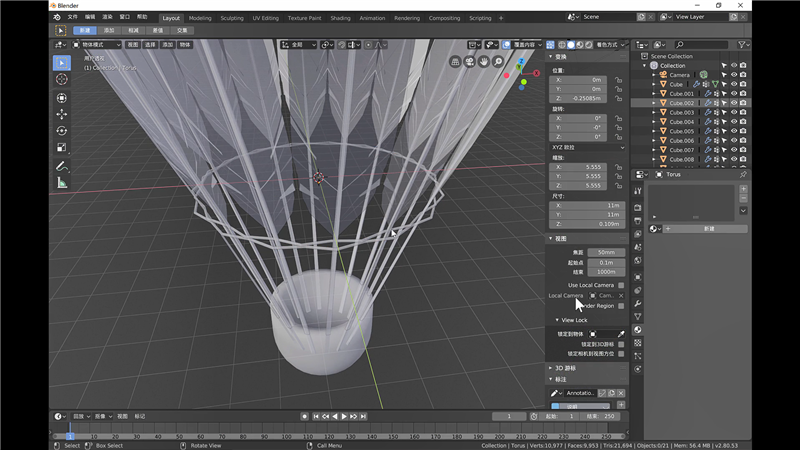Jump to the last frame

(x=363, y=417)
